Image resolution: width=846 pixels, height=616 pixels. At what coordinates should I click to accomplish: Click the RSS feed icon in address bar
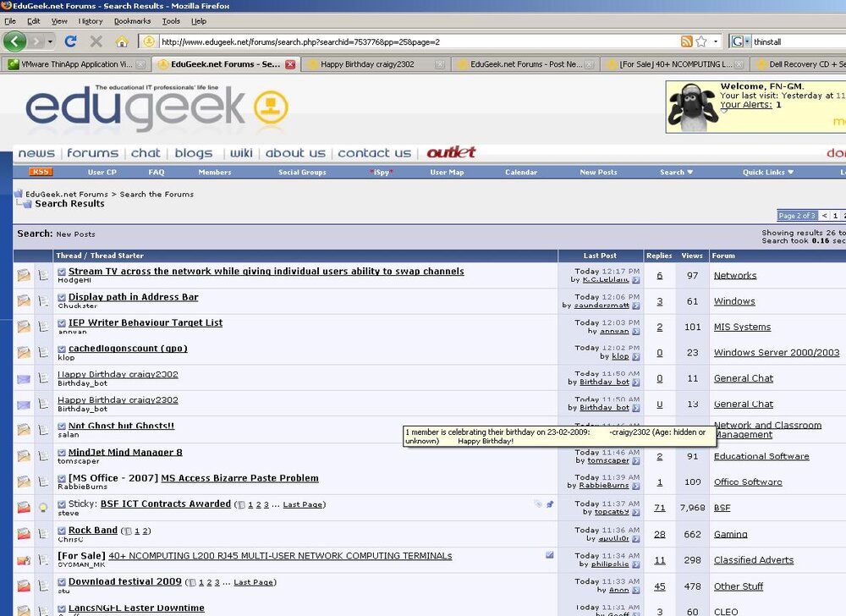pyautogui.click(x=686, y=41)
